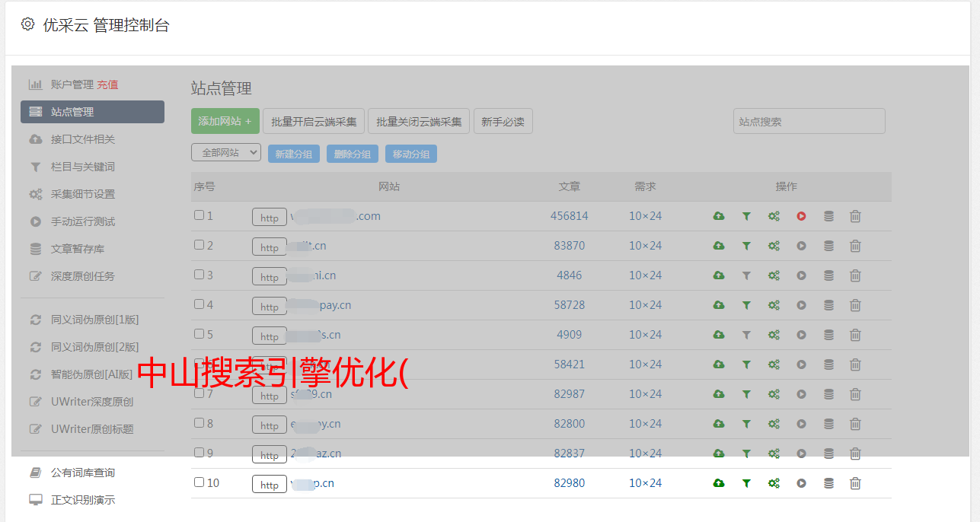
Task: Open gear settings icon in row 10
Action: 774,483
